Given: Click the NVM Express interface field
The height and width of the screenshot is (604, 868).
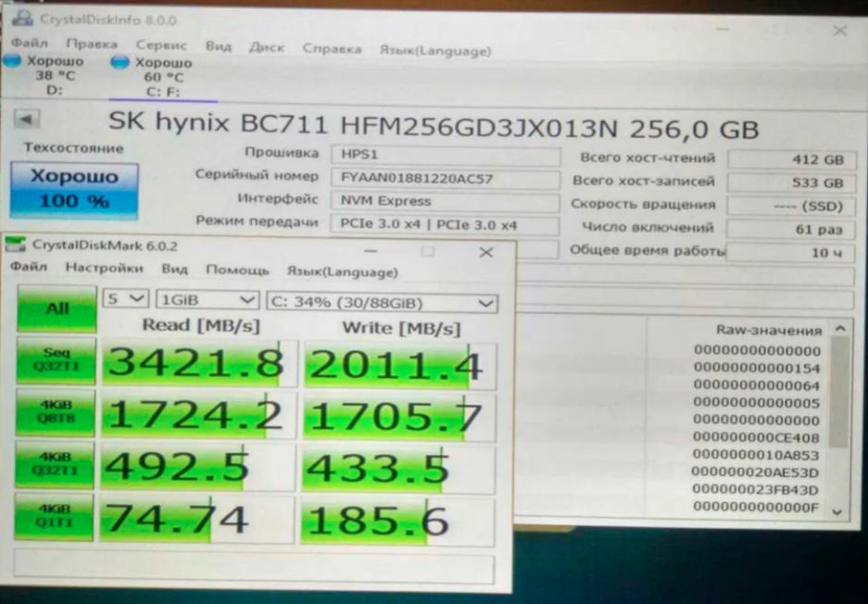Looking at the screenshot, I should (445, 201).
